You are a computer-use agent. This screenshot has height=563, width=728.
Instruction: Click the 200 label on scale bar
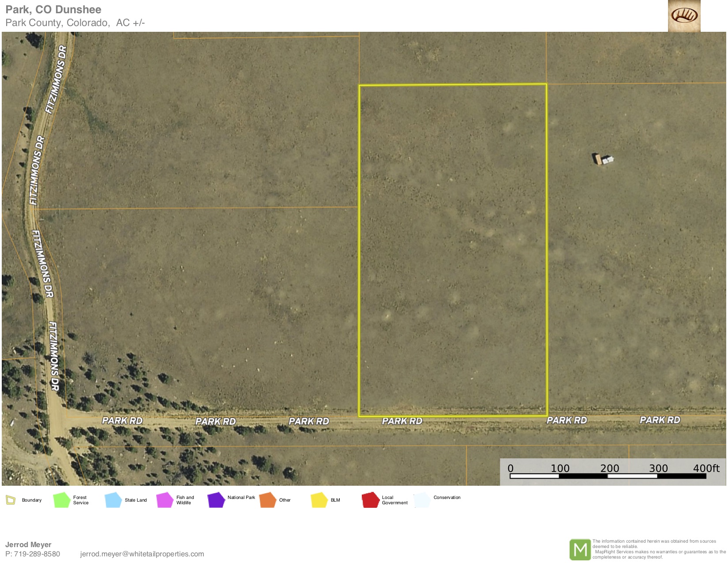[x=609, y=469]
